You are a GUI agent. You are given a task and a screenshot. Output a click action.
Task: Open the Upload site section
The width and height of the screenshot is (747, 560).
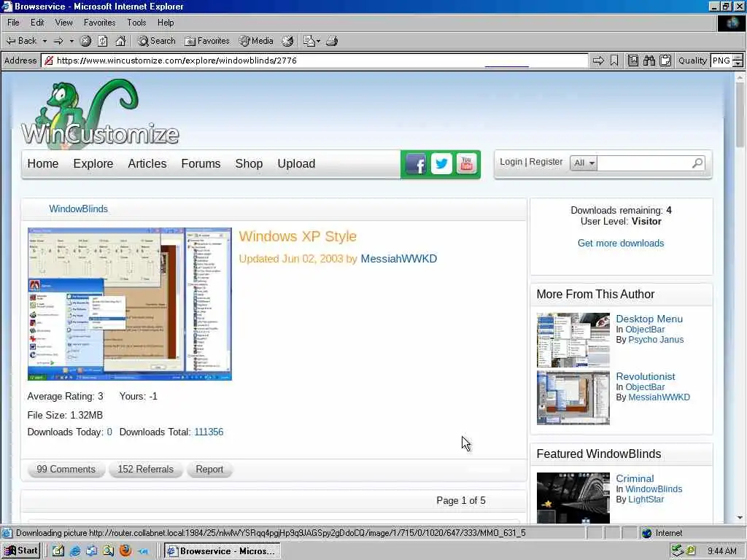[x=296, y=164]
